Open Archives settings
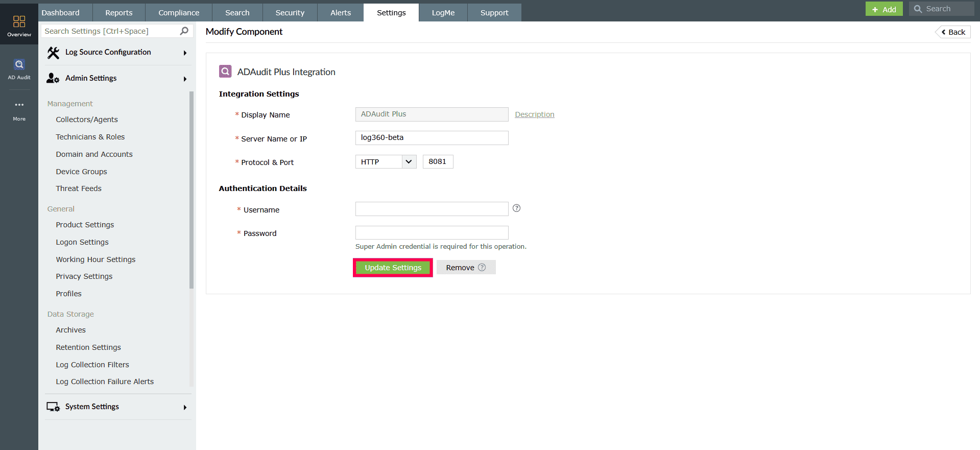The height and width of the screenshot is (450, 980). point(71,330)
